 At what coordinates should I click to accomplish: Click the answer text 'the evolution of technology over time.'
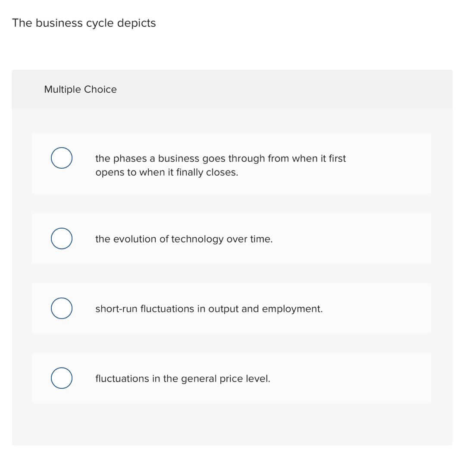[184, 239]
